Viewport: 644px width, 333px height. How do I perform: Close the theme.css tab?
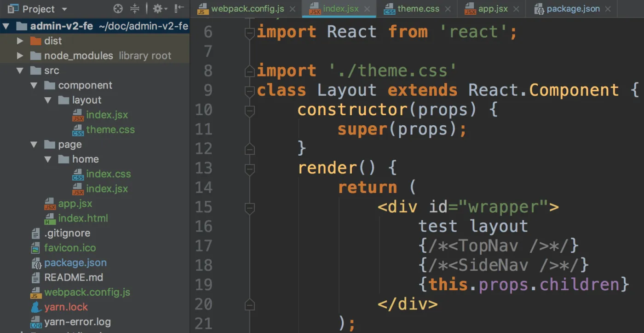click(447, 9)
